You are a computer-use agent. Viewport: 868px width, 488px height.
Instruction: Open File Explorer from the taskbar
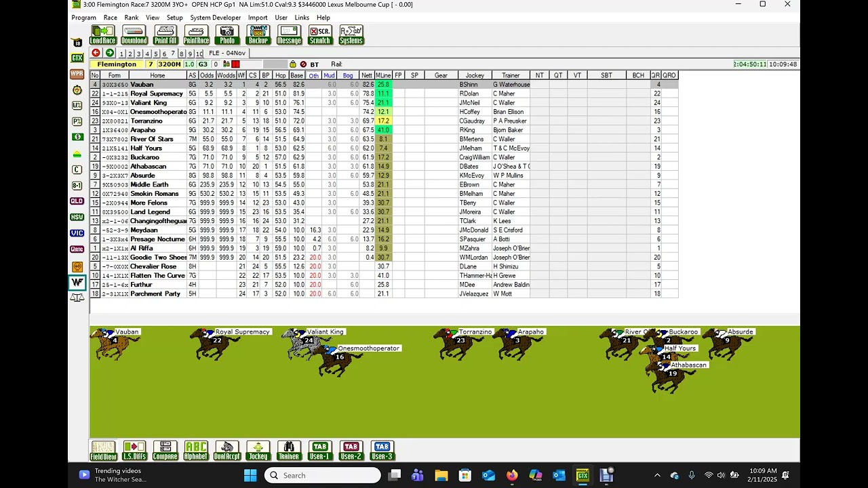(x=441, y=475)
